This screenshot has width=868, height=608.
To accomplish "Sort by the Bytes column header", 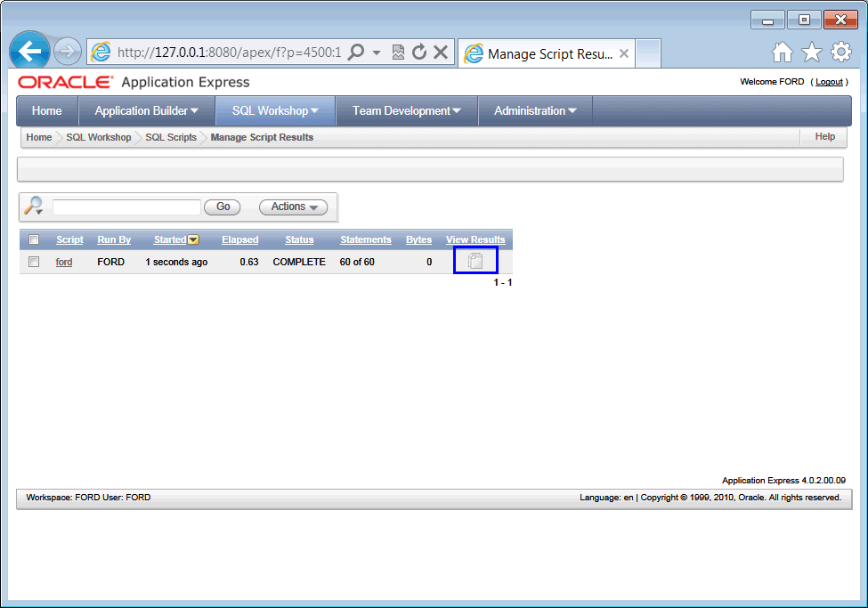I will [x=419, y=239].
